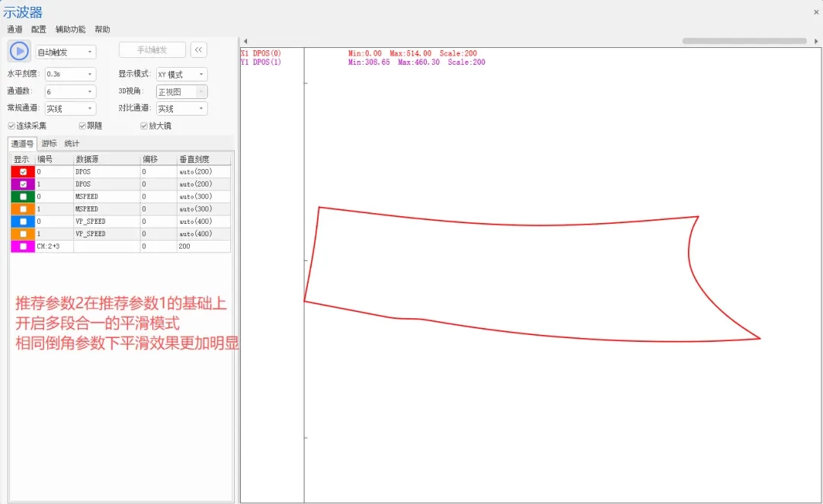Viewport: 823px width, 504px height.
Task: Toggle the 连续采集 checkbox
Action: click(x=11, y=126)
